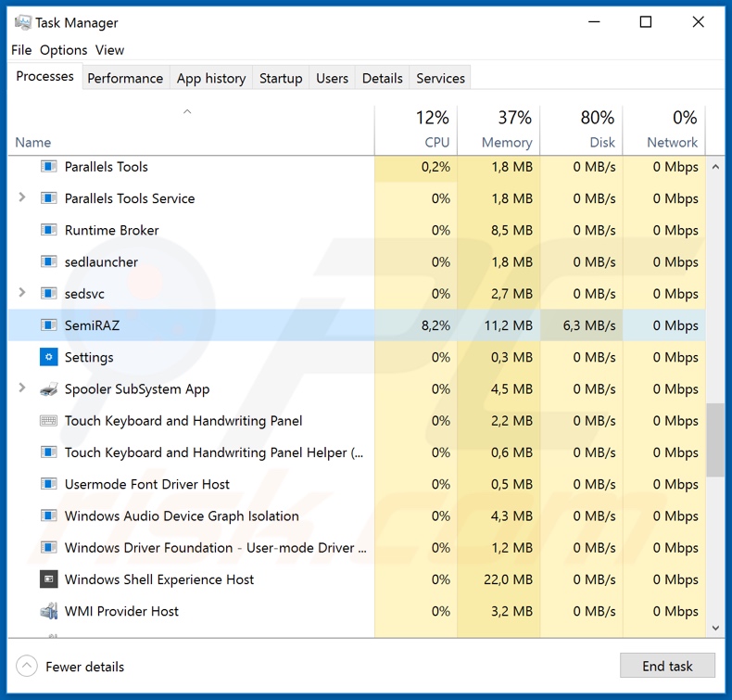Open the File menu

(x=21, y=50)
